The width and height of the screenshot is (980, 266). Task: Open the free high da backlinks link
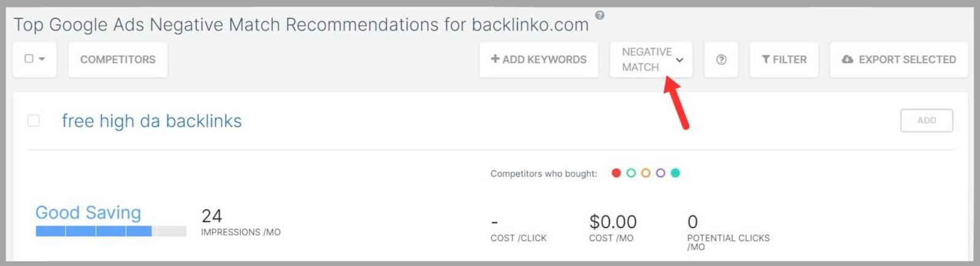click(x=151, y=121)
